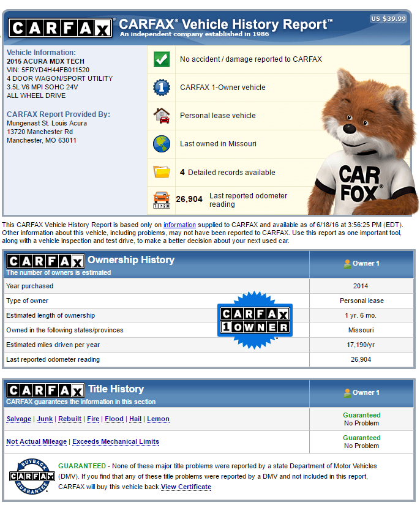
Task: Click the CARFAX 1 Owner blue seal badge
Action: (255, 320)
